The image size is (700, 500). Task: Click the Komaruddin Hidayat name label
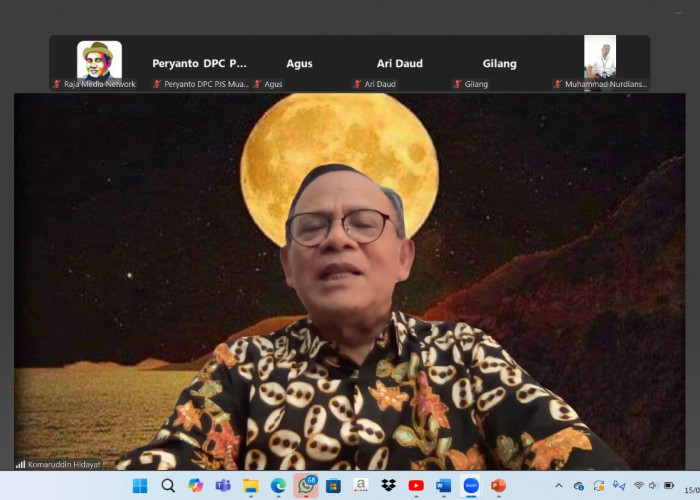pyautogui.click(x=64, y=465)
